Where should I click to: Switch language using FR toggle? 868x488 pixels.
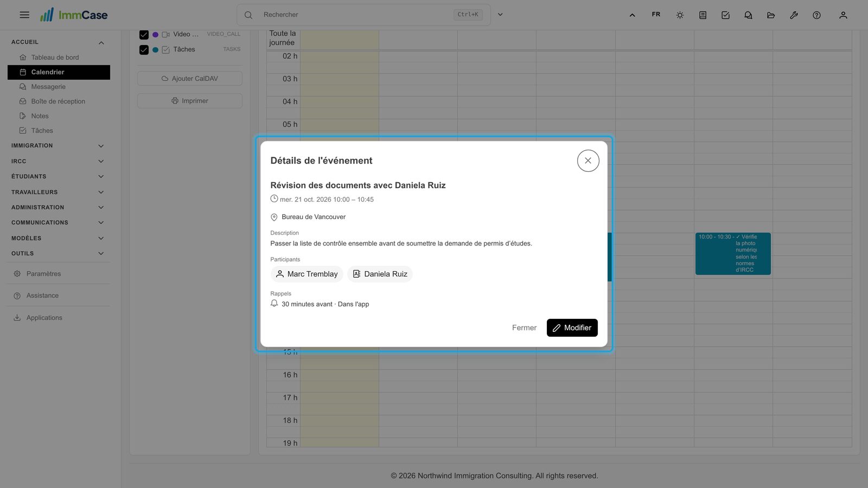(656, 15)
